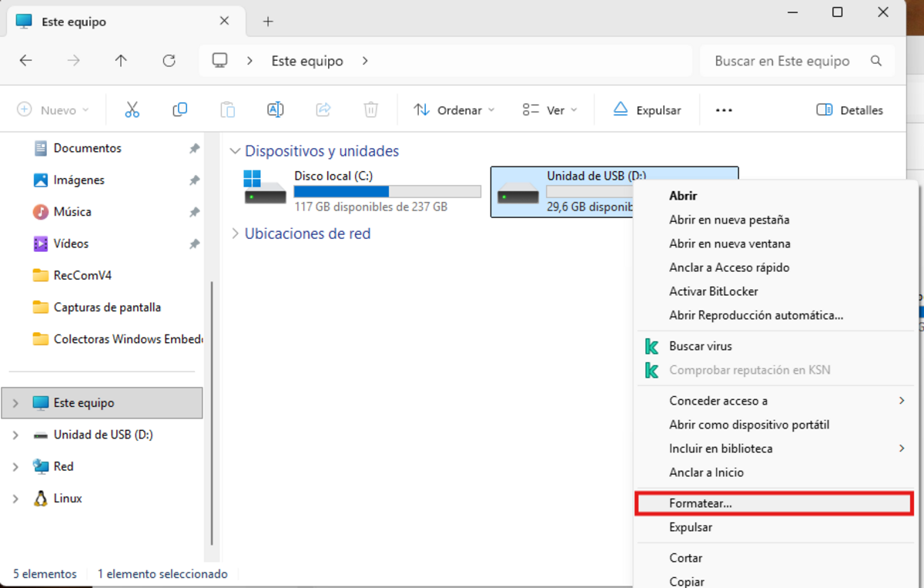The height and width of the screenshot is (588, 924).
Task: Click the pin icon next to Música
Action: tap(195, 212)
